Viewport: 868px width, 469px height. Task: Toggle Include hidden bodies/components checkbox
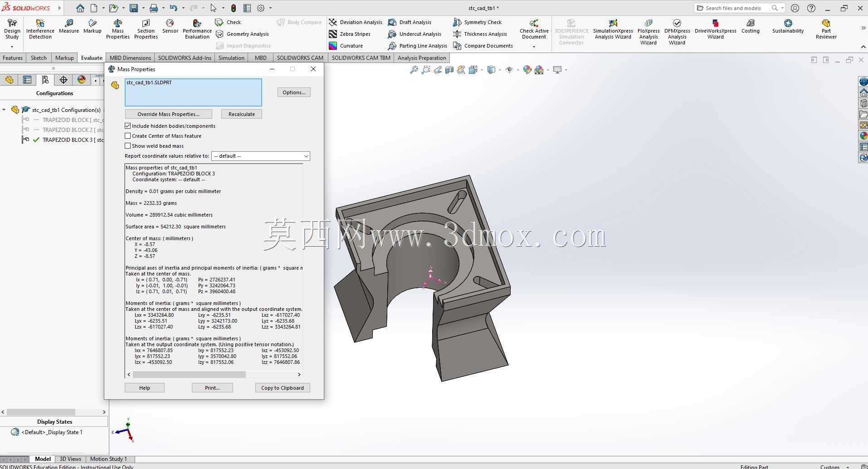(128, 126)
